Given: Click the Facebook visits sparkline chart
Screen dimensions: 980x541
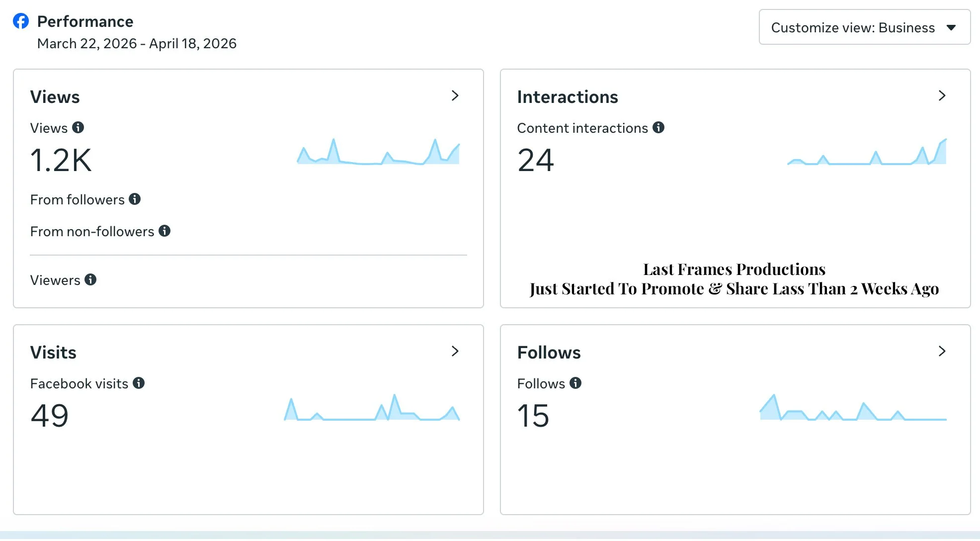Looking at the screenshot, I should pos(372,409).
